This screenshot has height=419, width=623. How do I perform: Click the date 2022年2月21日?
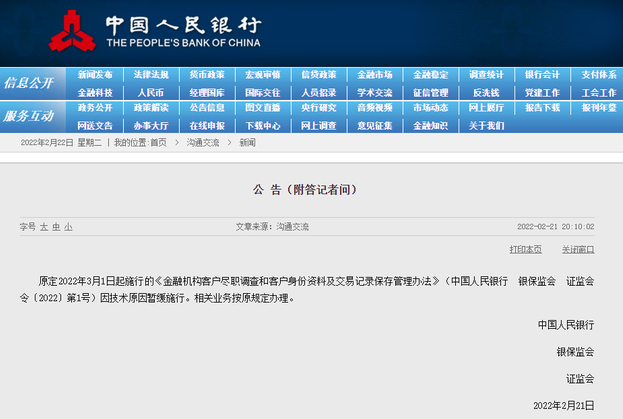[564, 405]
